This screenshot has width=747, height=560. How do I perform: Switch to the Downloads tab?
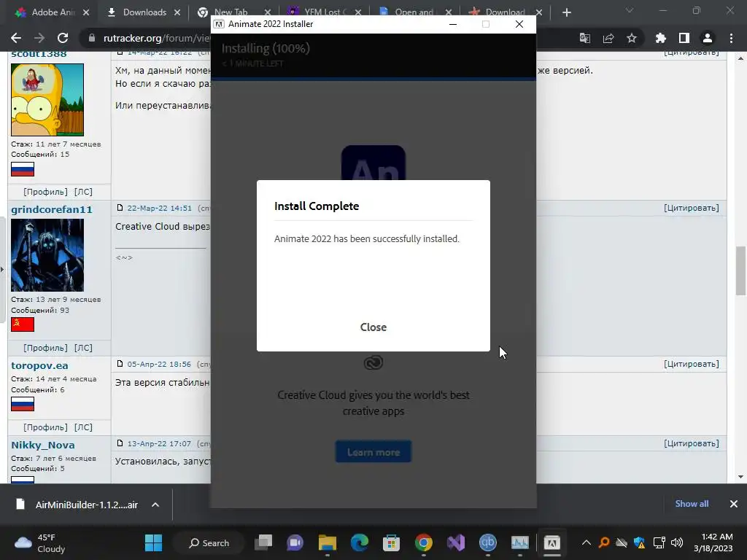tap(144, 12)
